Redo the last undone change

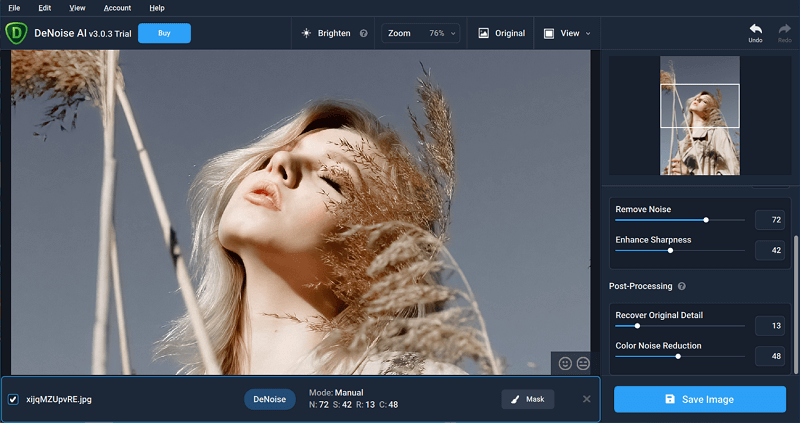[x=785, y=33]
